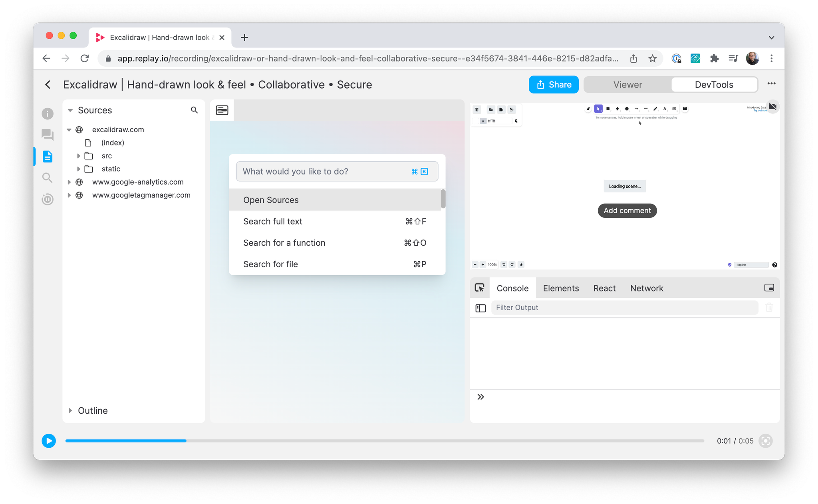Viewport: 818px width, 504px height.
Task: Click the console expression prompt chevrons
Action: (x=480, y=397)
